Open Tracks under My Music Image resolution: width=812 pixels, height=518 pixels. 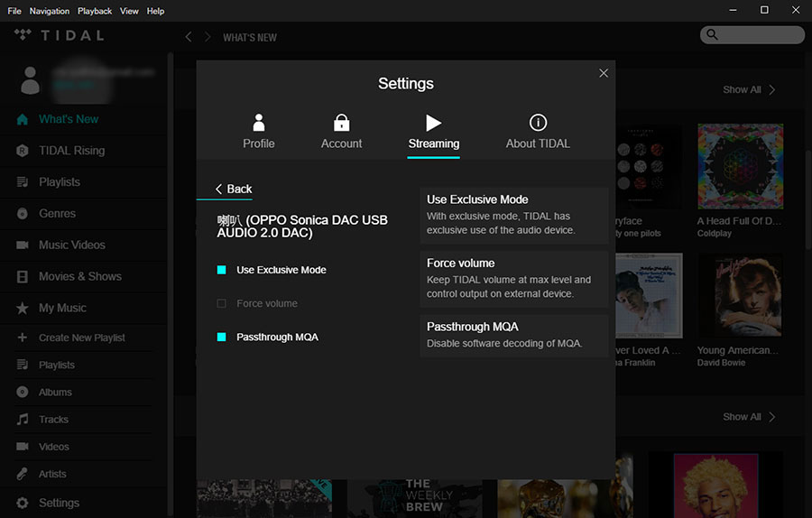point(53,420)
